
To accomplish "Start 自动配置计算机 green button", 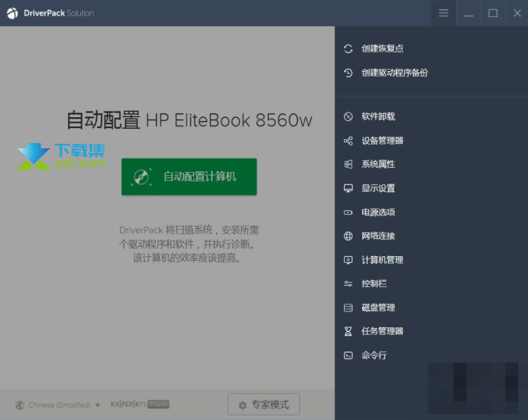I will (x=189, y=177).
